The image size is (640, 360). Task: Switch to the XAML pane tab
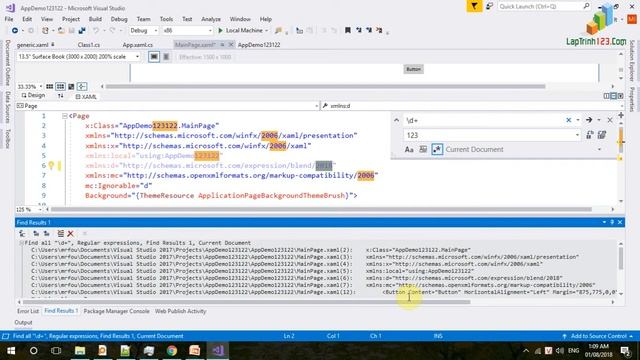(86, 97)
